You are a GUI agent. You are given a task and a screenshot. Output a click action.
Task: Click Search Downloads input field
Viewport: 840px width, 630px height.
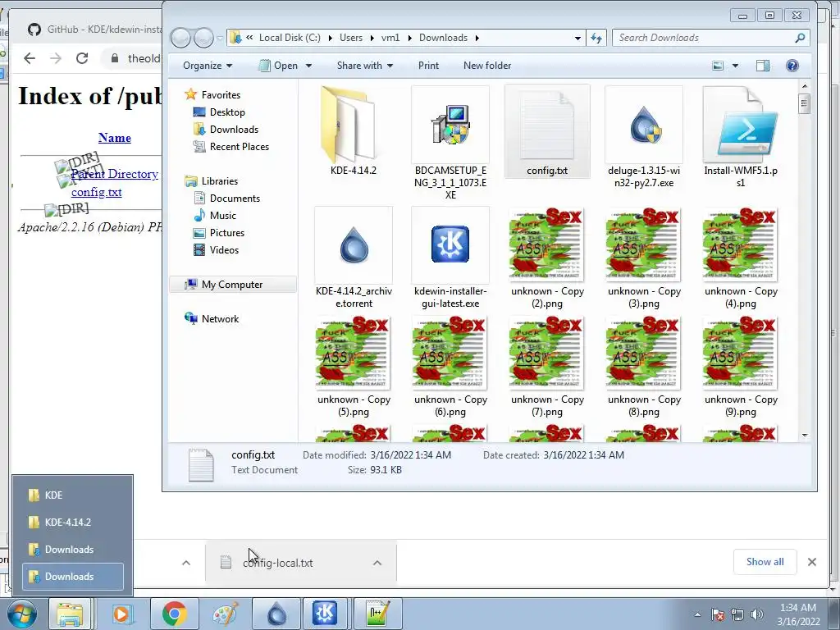[705, 38]
